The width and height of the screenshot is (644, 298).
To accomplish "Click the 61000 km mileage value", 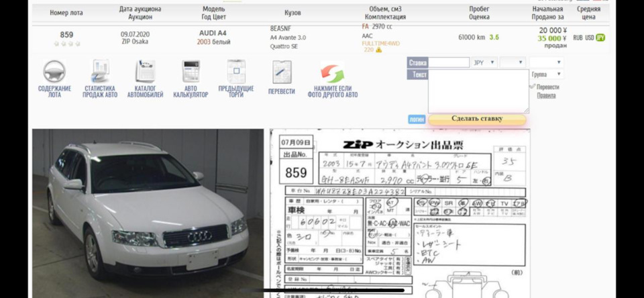I will [472, 38].
